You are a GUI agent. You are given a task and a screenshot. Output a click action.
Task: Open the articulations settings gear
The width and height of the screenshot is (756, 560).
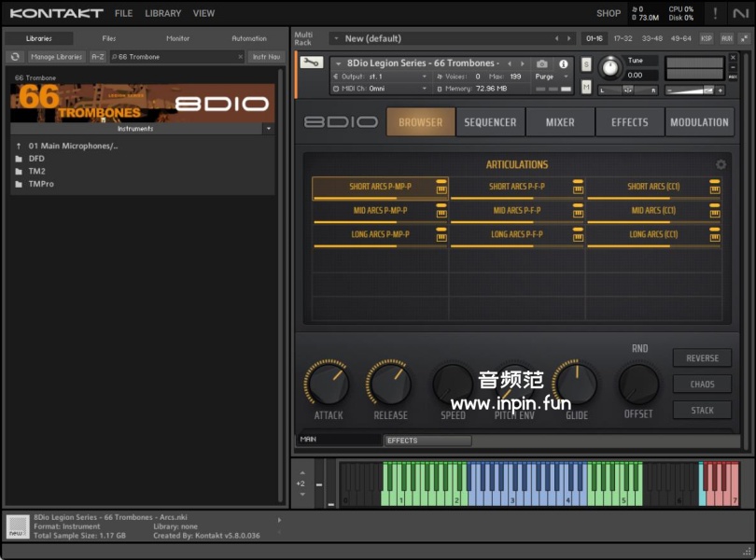721,165
